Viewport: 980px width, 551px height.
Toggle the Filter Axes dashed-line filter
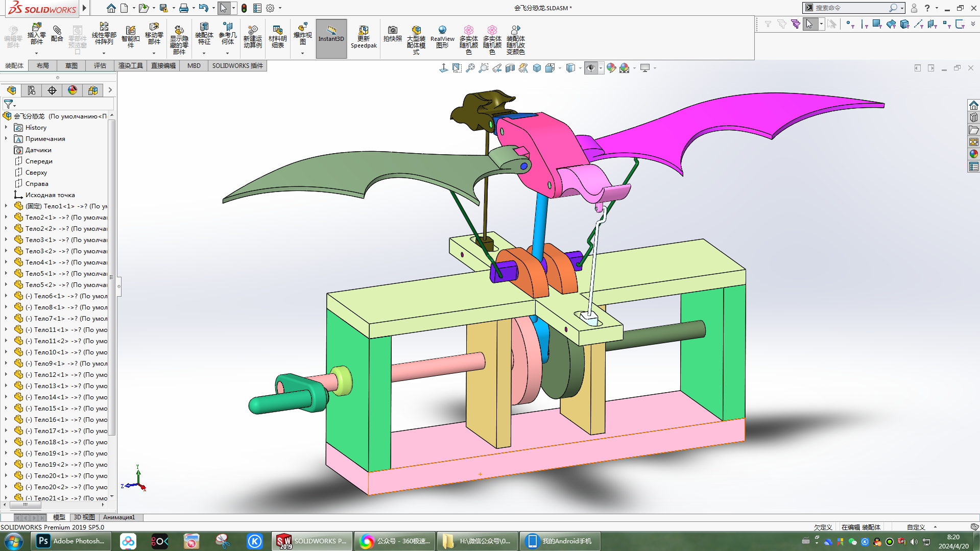tap(918, 24)
